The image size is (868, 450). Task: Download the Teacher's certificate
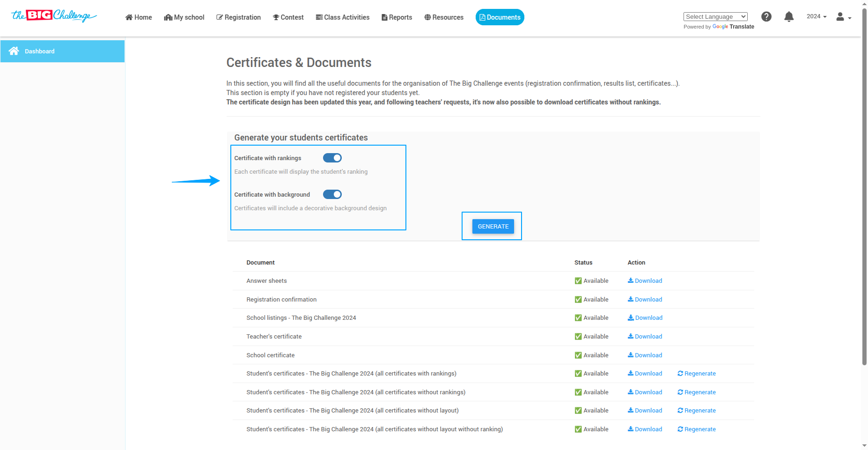click(x=645, y=336)
